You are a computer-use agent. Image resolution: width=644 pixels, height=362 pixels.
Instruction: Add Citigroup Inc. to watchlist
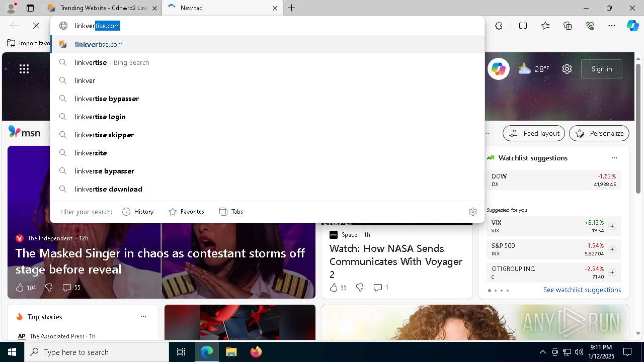[x=612, y=273]
